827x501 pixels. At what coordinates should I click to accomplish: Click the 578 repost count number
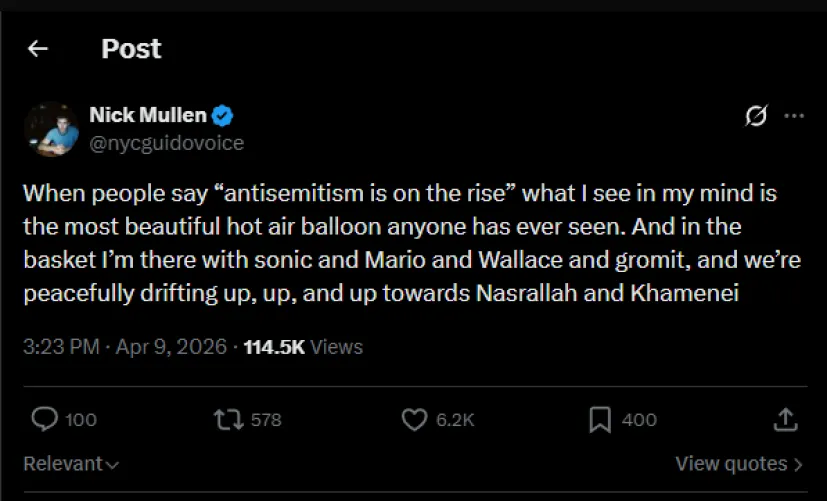point(266,420)
